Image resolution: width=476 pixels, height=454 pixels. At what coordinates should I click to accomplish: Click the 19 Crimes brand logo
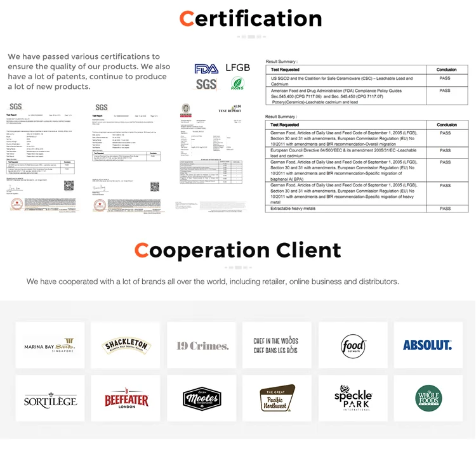coord(202,345)
